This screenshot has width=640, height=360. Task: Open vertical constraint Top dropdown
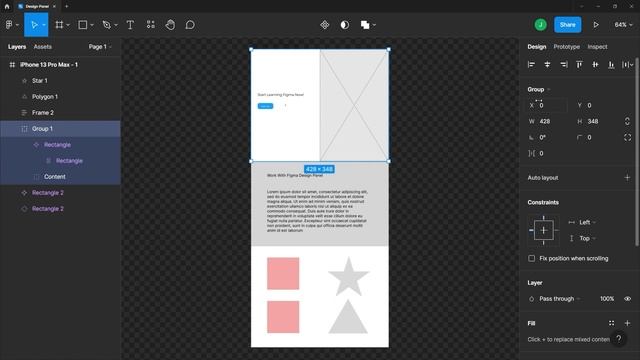coord(587,238)
